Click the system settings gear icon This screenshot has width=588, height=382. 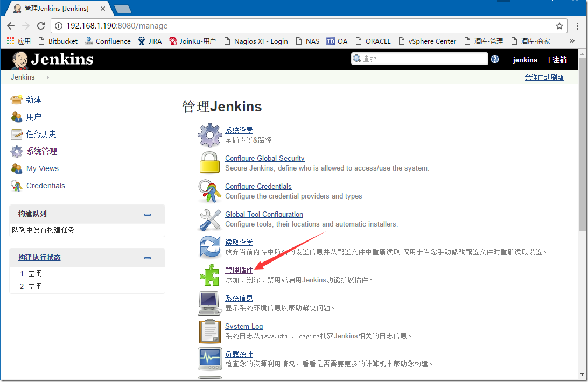pyautogui.click(x=210, y=135)
